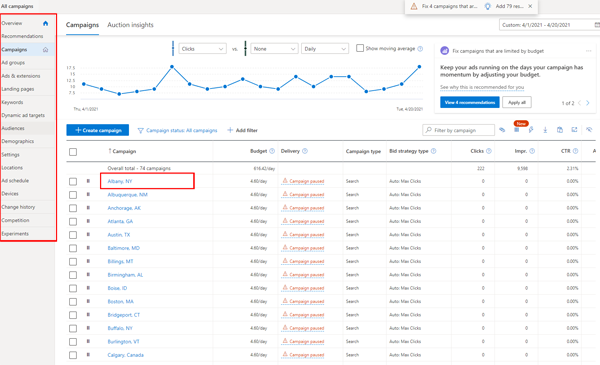
Task: Click help icon beside Bid strategy type
Action: click(434, 151)
